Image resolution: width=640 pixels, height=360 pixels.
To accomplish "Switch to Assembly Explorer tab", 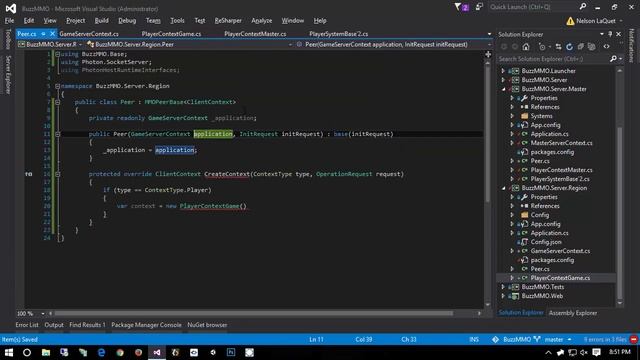I will coord(573,313).
